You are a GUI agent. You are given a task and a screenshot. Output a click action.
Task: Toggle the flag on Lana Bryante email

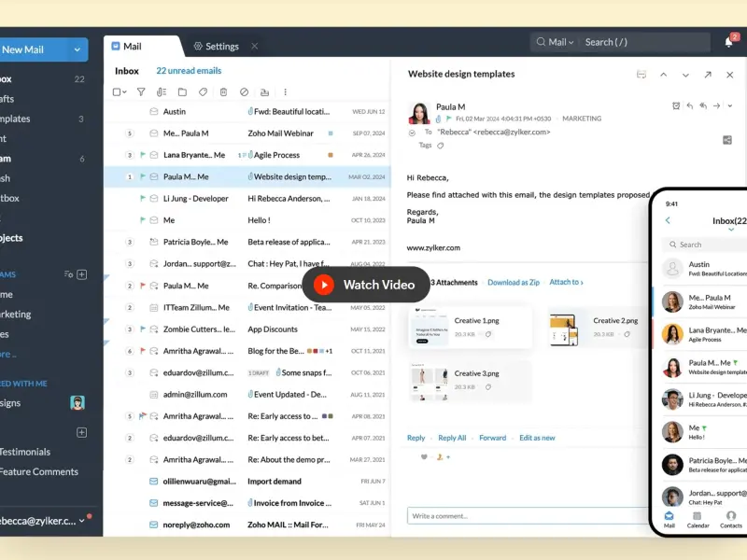tap(143, 155)
